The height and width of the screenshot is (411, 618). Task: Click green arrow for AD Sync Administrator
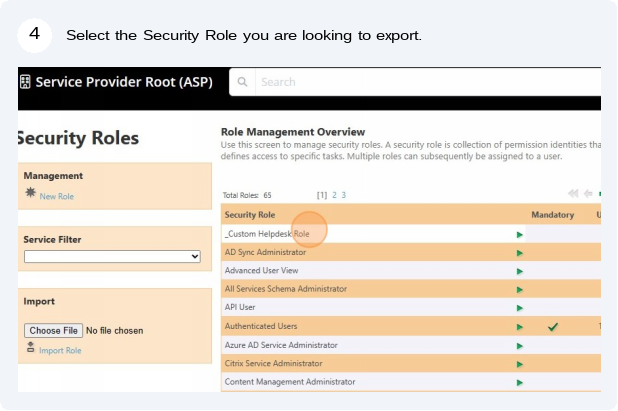pyautogui.click(x=519, y=253)
